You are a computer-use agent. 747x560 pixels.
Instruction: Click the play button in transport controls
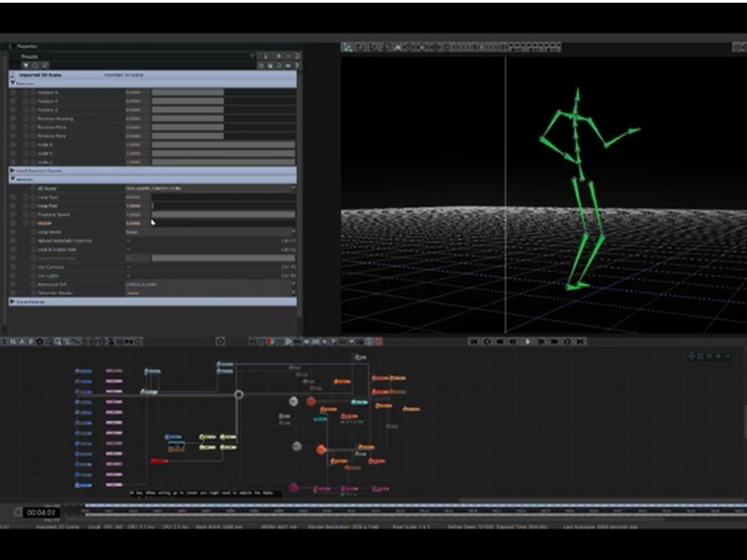pyautogui.click(x=528, y=342)
